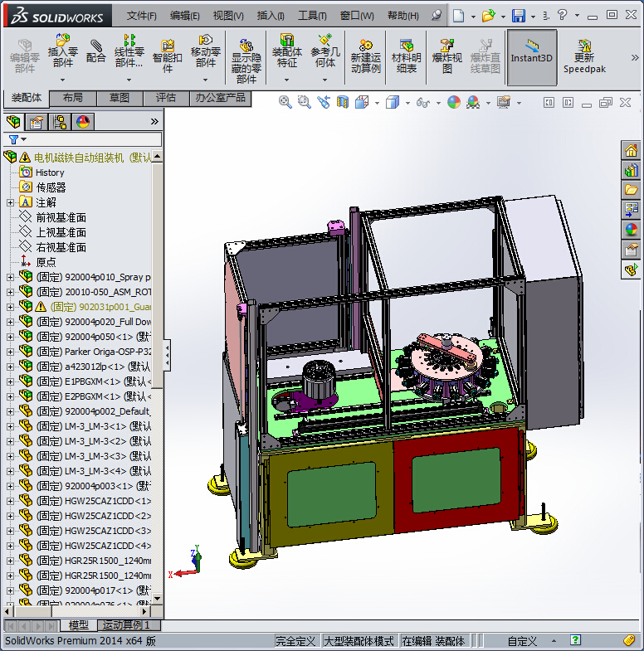Expand the 920004p010_Spray component node

11,277
